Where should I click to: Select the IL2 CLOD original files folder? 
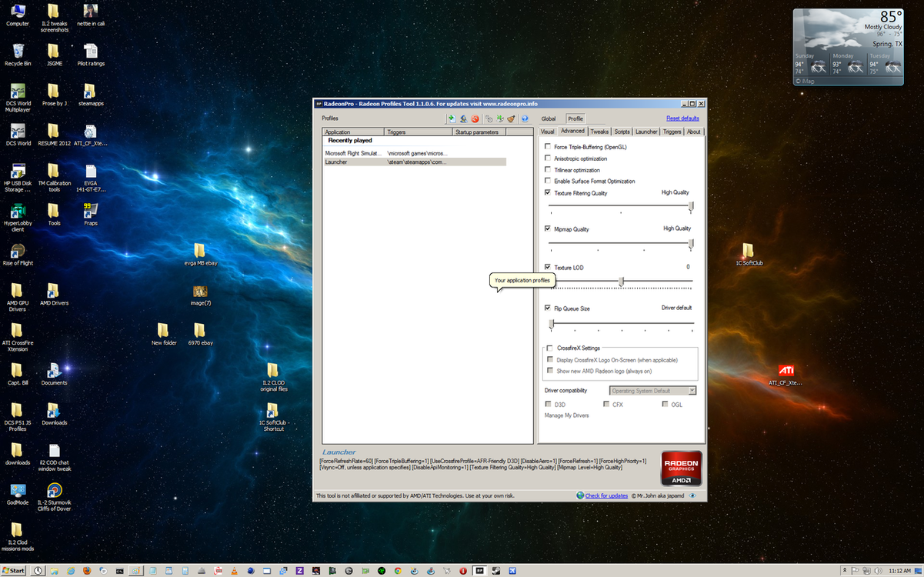tap(273, 377)
